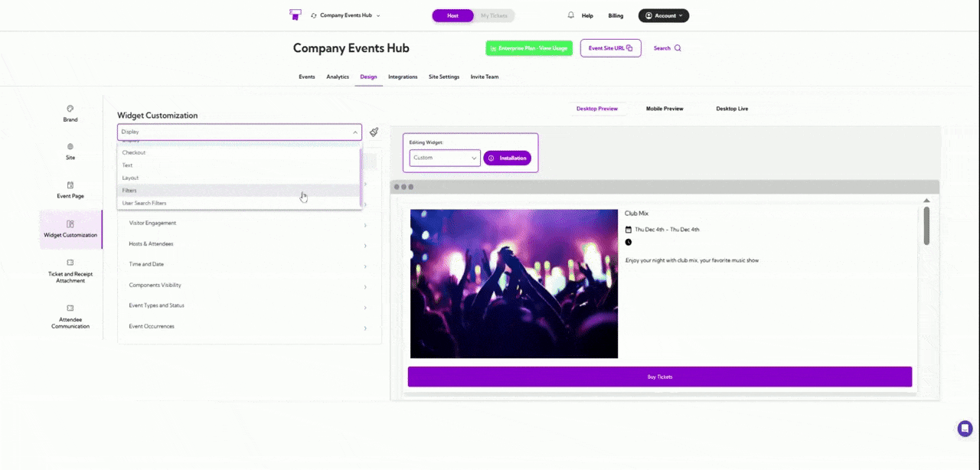Click the clock icon under event date
980x470 pixels.
pyautogui.click(x=629, y=242)
